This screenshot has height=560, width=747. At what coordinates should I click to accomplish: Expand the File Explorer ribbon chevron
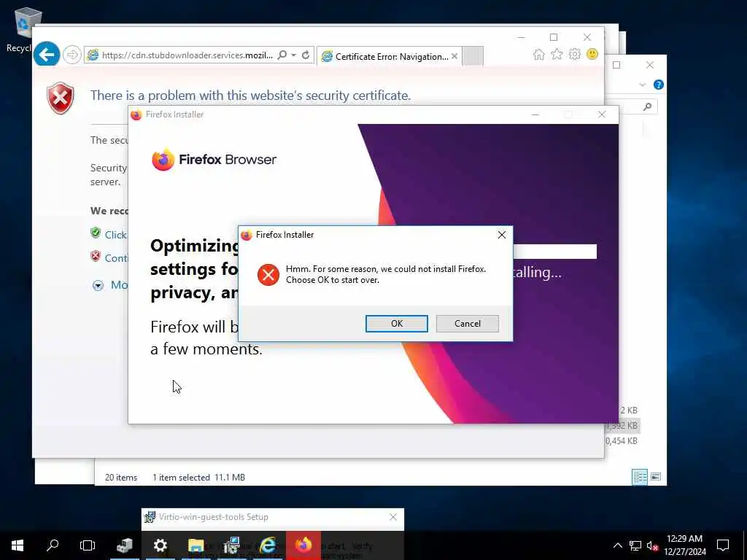tap(642, 85)
